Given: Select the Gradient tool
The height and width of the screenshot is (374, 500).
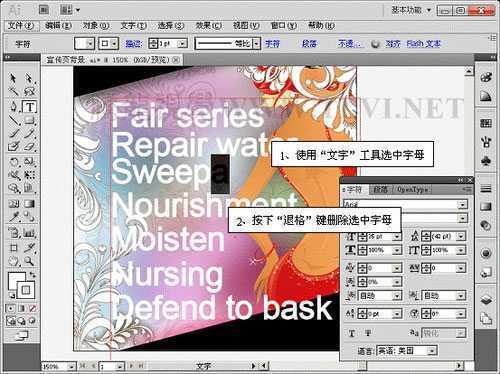Looking at the screenshot, I should 29,204.
